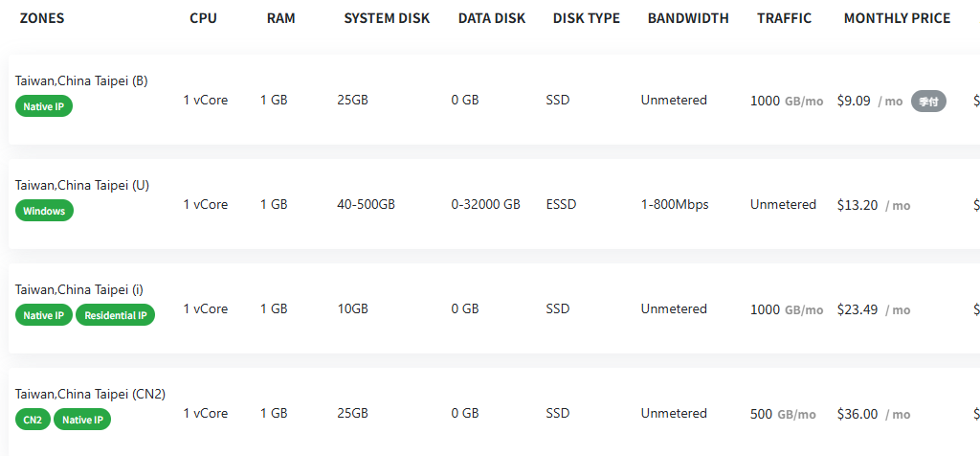
Task: Open the Taiwan,China Taipei (CN2) plan
Action: click(x=90, y=394)
